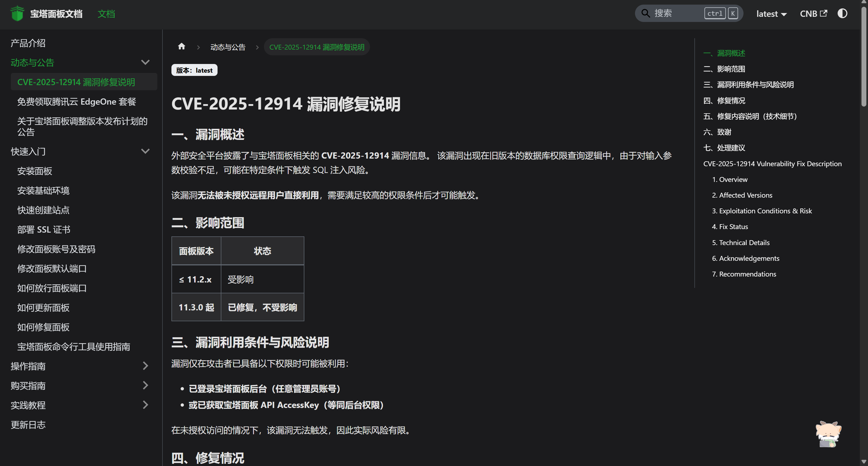Open the latest version dropdown
The image size is (868, 466).
[x=771, y=14]
